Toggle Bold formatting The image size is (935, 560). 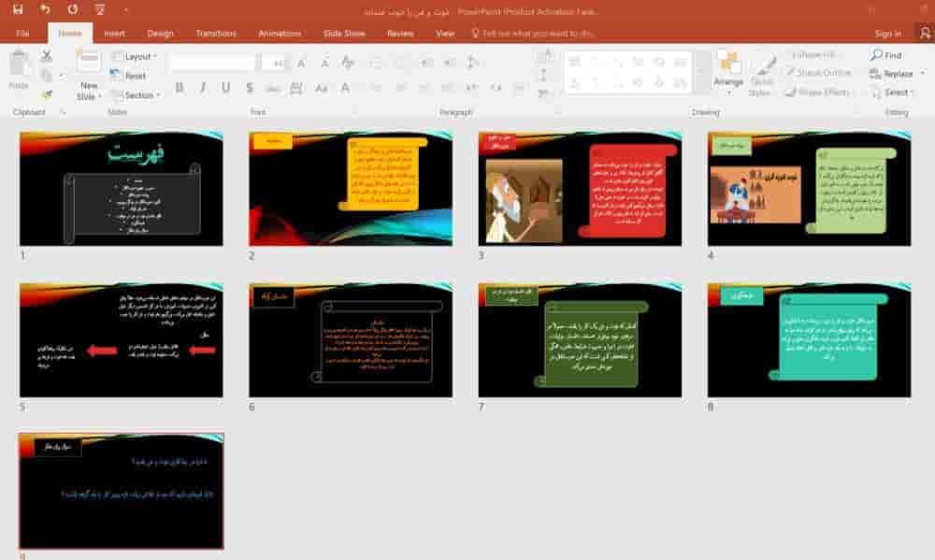point(179,88)
